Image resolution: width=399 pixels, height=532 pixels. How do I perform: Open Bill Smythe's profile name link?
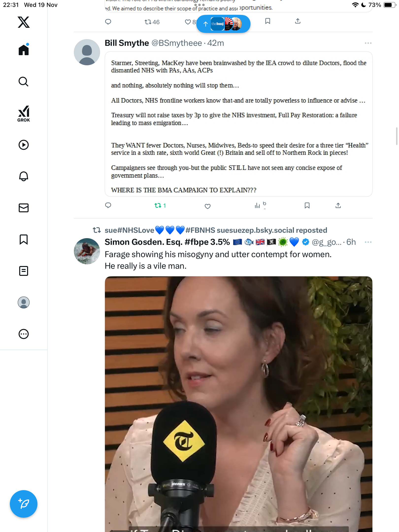pyautogui.click(x=127, y=43)
